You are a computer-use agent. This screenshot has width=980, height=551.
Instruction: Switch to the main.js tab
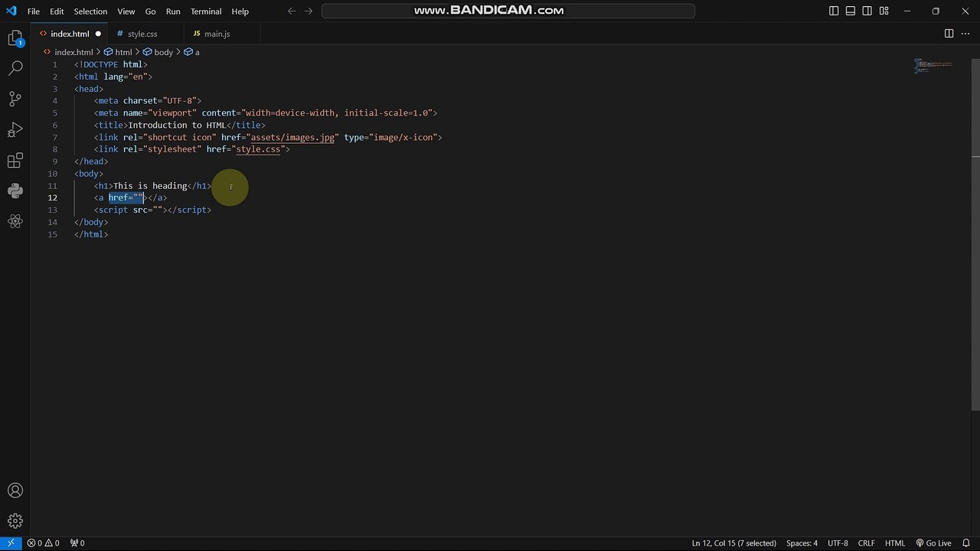[x=217, y=34]
